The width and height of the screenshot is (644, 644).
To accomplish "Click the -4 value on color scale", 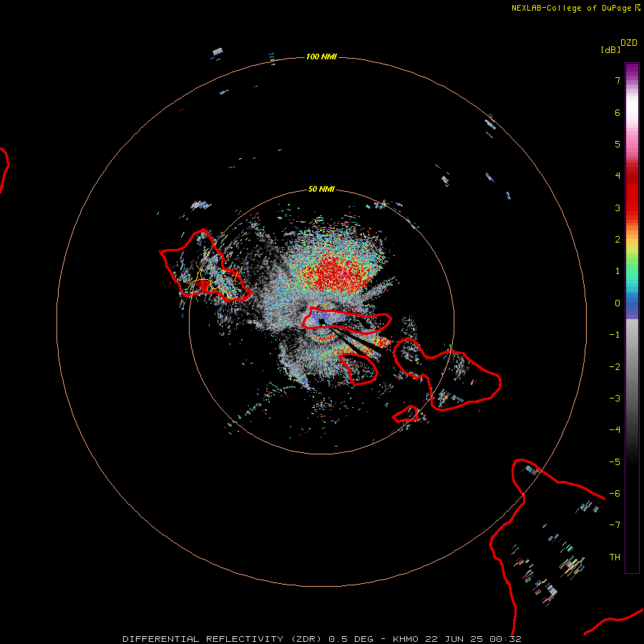I will [x=615, y=430].
